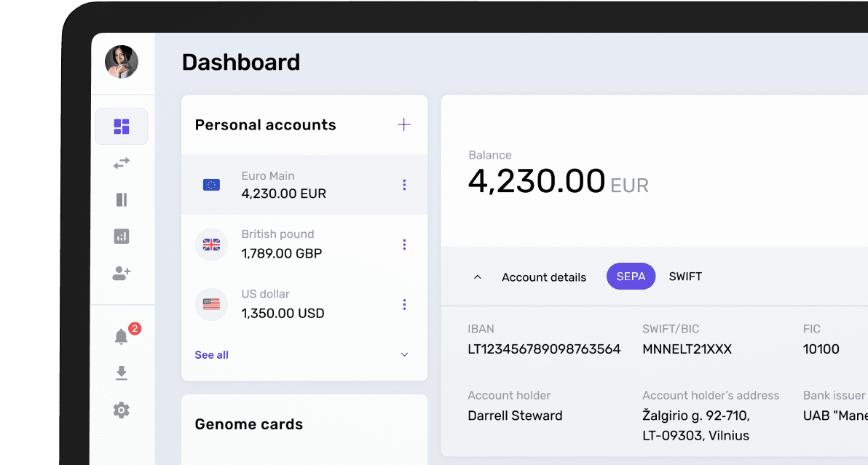The height and width of the screenshot is (465, 868).
Task: Add a new personal account with plus icon
Action: [x=404, y=124]
